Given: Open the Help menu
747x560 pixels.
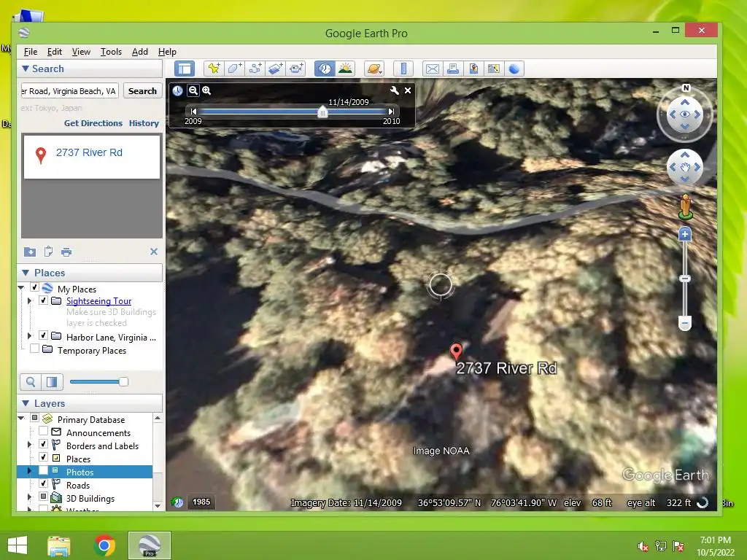Looking at the screenshot, I should [x=167, y=52].
